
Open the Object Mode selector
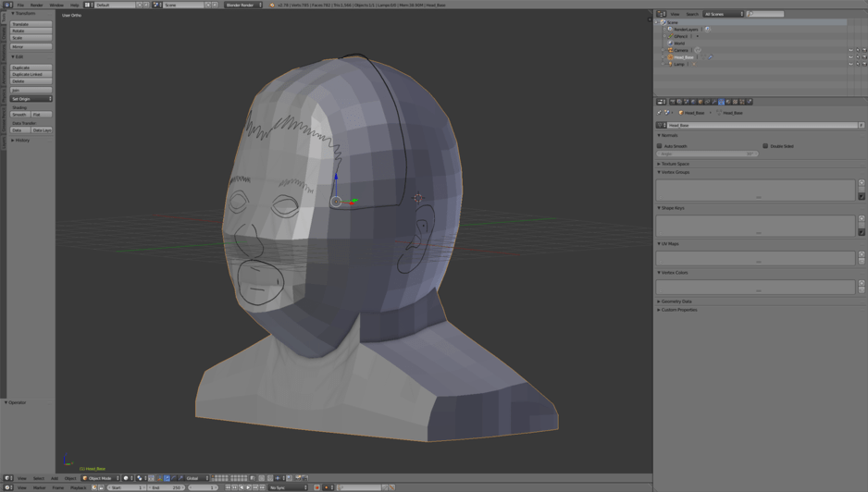tap(100, 478)
